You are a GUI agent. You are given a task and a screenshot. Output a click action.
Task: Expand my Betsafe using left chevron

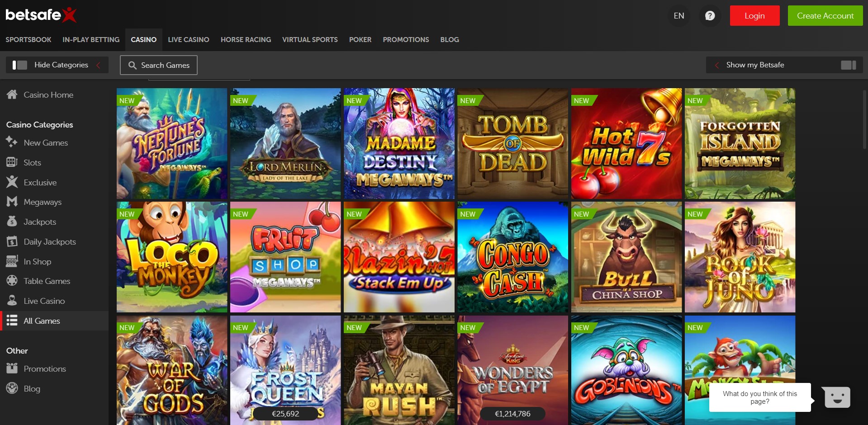click(x=717, y=65)
